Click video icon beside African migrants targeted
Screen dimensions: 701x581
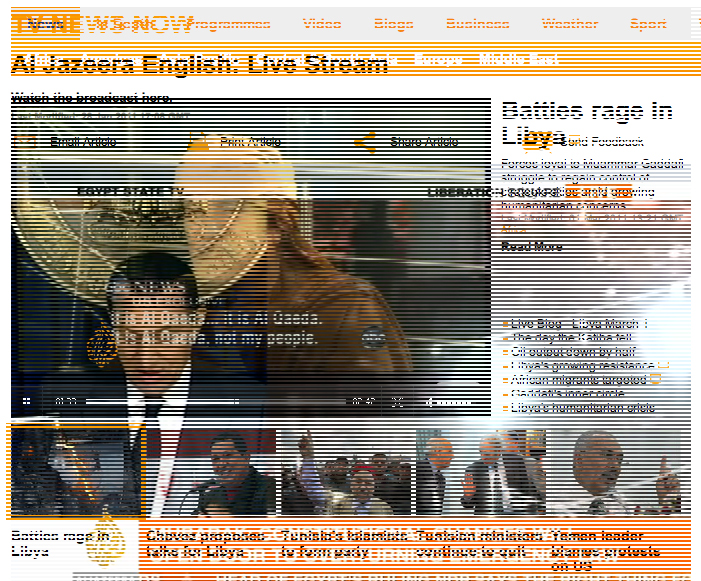coord(655,379)
